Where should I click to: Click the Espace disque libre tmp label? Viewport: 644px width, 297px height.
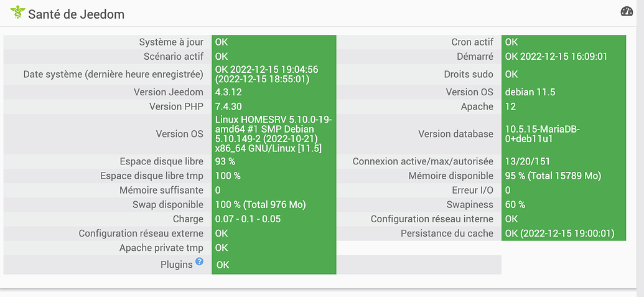(x=152, y=176)
